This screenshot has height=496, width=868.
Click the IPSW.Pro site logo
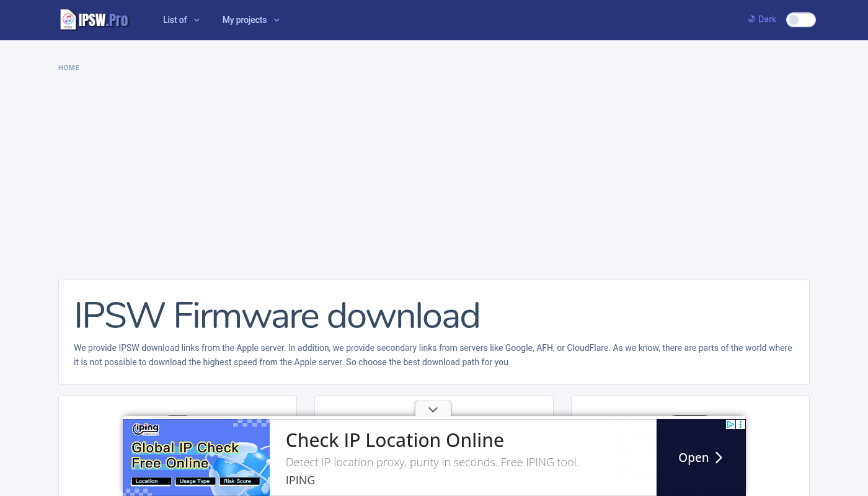pos(94,19)
